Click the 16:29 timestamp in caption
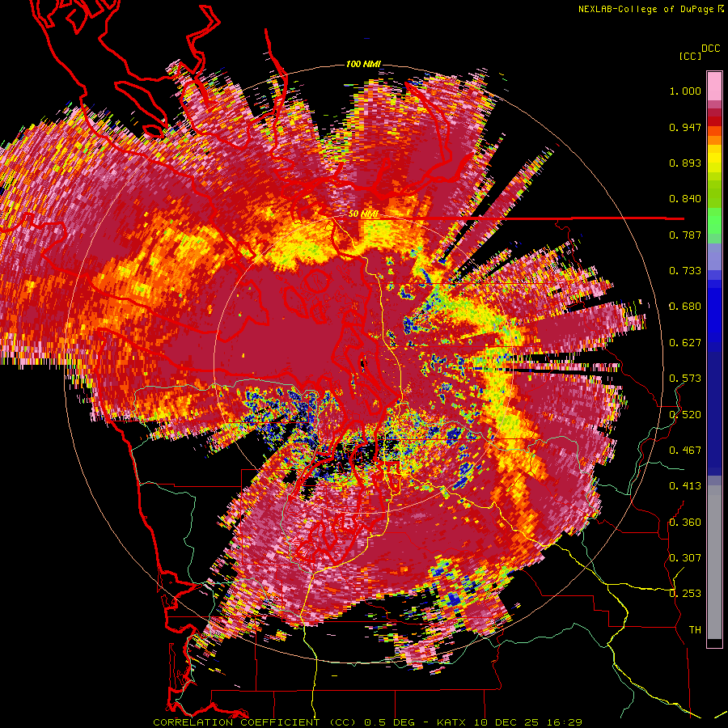Screen dimensions: 728x728 pos(564,722)
